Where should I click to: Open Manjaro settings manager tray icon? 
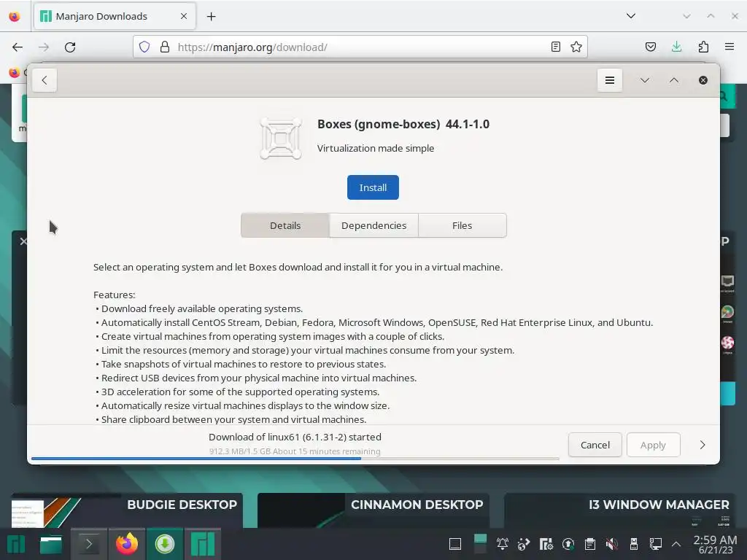click(x=546, y=544)
